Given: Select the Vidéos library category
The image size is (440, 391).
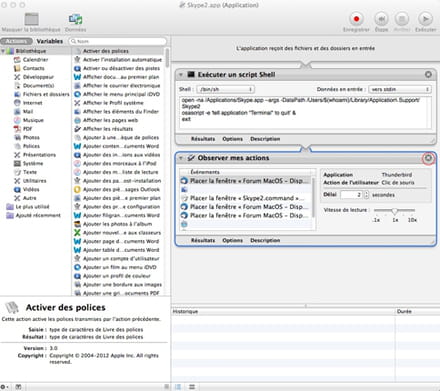Looking at the screenshot, I should (x=31, y=190).
